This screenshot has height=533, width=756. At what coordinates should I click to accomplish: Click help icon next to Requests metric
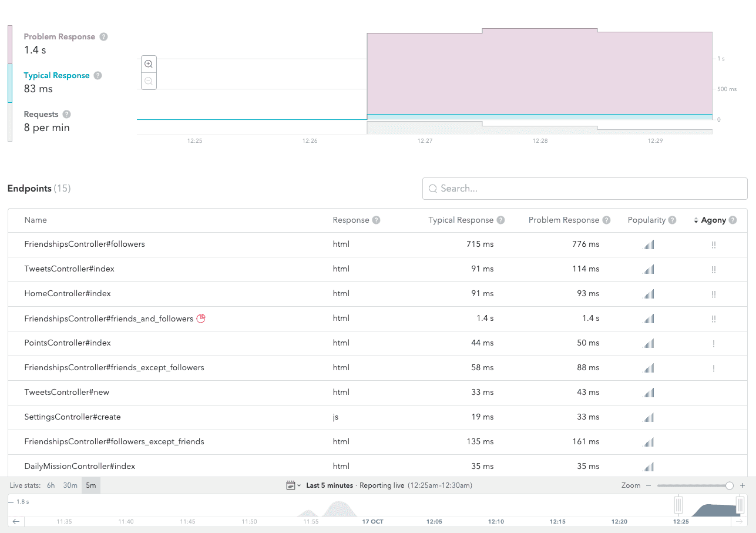tap(67, 114)
